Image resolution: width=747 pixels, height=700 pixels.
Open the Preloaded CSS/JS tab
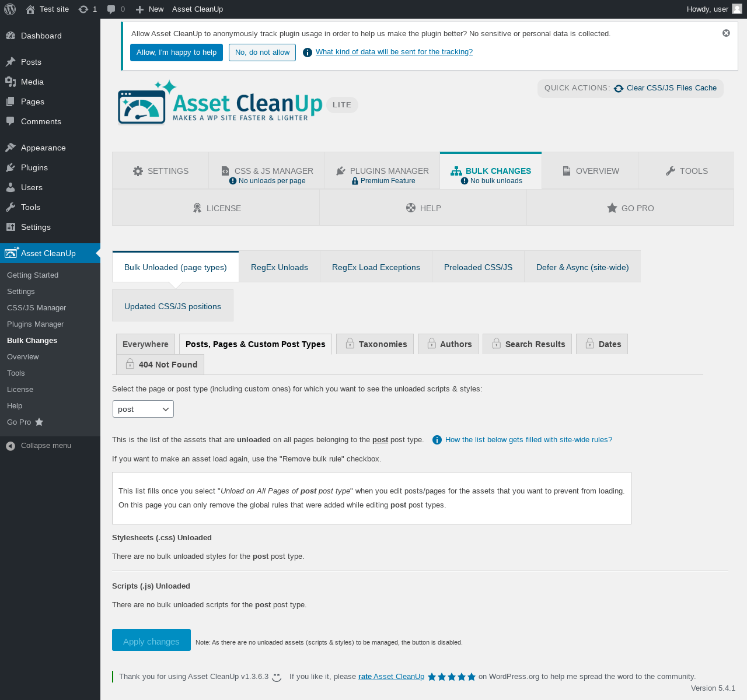coord(479,267)
